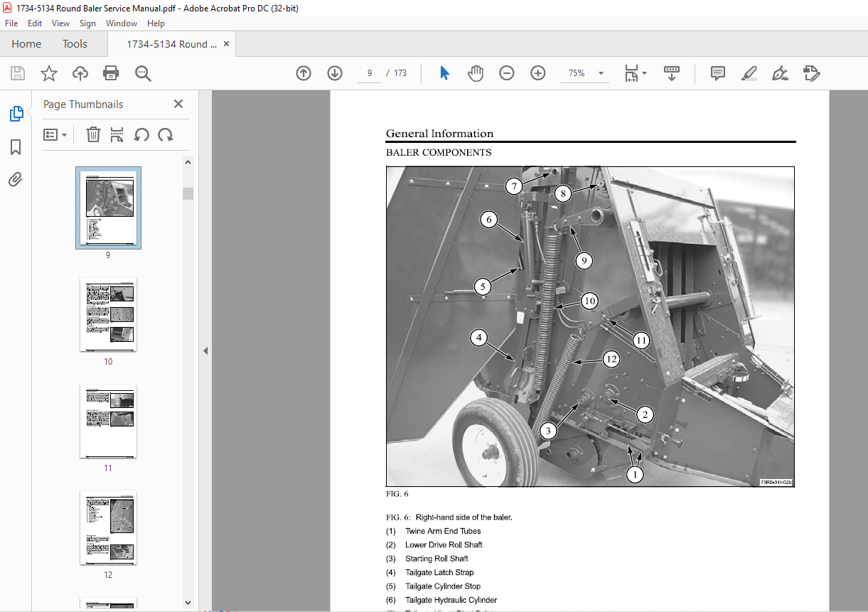The width and height of the screenshot is (868, 612).
Task: Zoom out with the minus button
Action: (507, 73)
